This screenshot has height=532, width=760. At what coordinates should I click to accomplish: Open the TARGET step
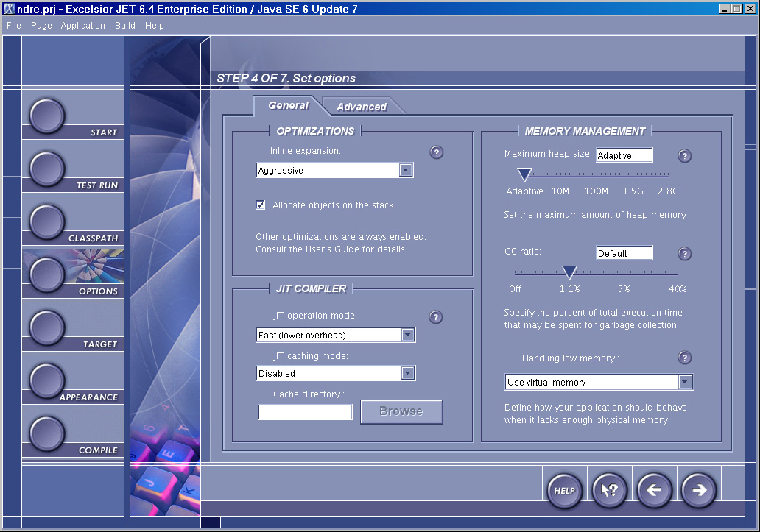coord(47,327)
